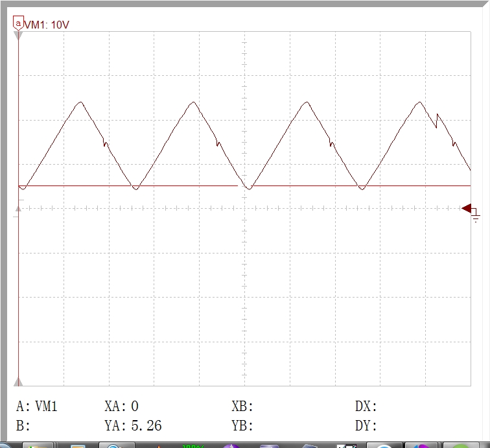
Task: Click the XA value field showing 0
Action: pyautogui.click(x=122, y=406)
